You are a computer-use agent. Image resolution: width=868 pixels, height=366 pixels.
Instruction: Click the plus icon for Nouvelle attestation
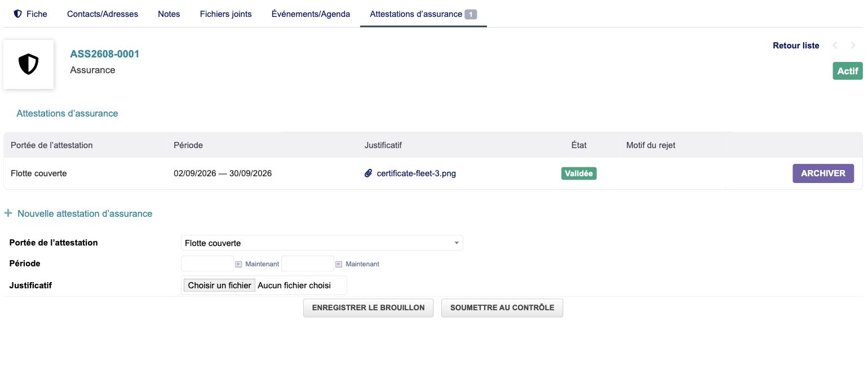coord(8,213)
